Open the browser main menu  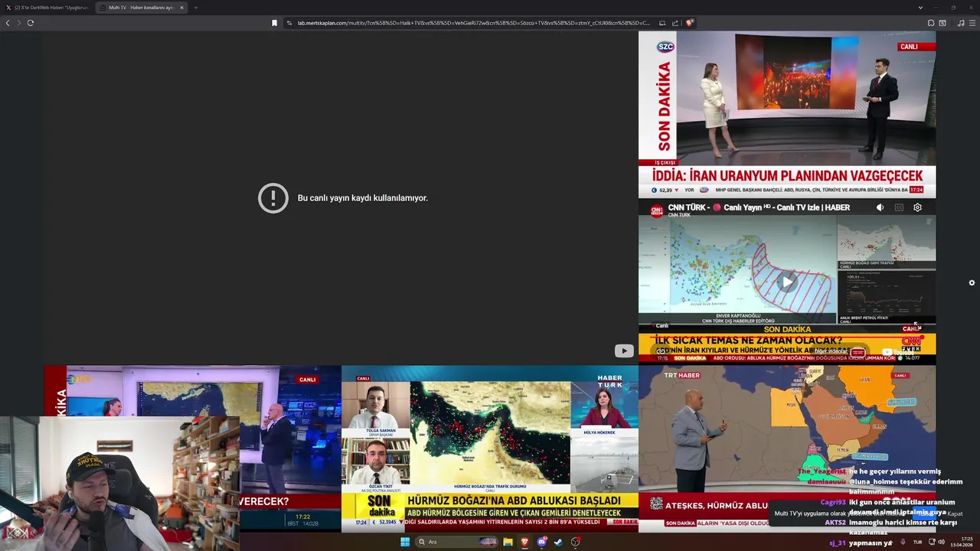tap(972, 23)
